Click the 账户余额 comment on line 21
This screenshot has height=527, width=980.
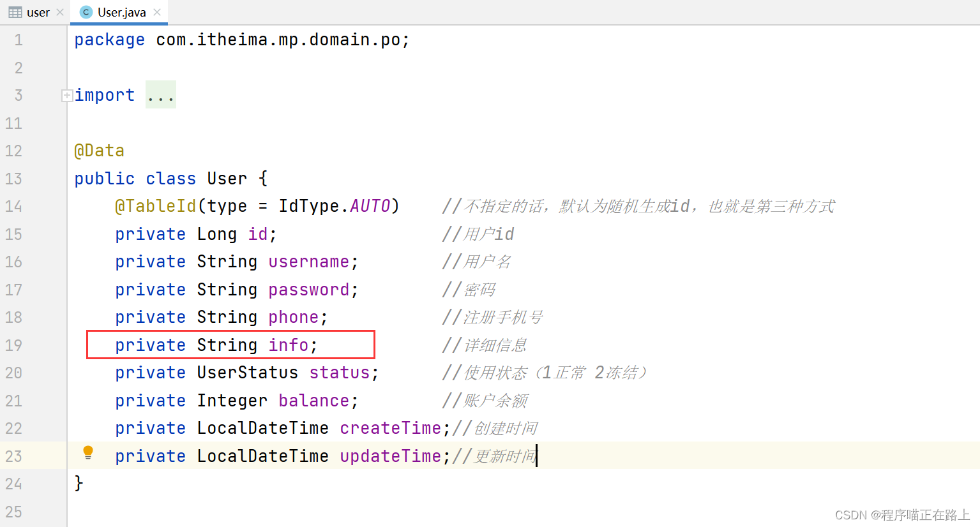click(x=485, y=401)
